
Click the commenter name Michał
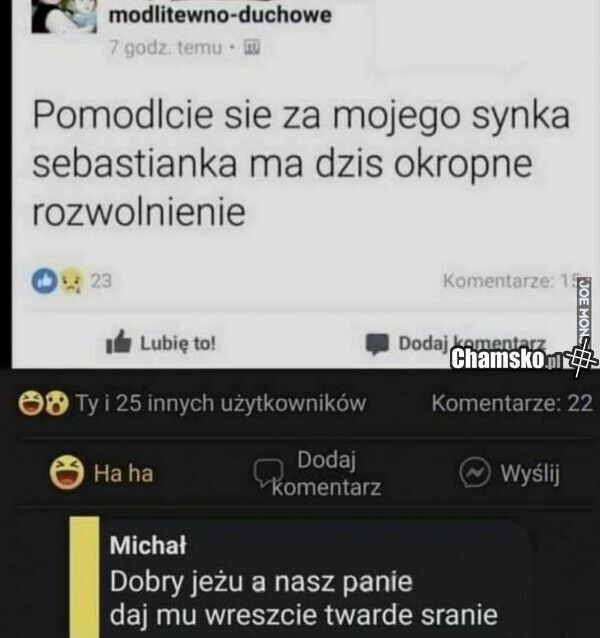click(x=148, y=545)
